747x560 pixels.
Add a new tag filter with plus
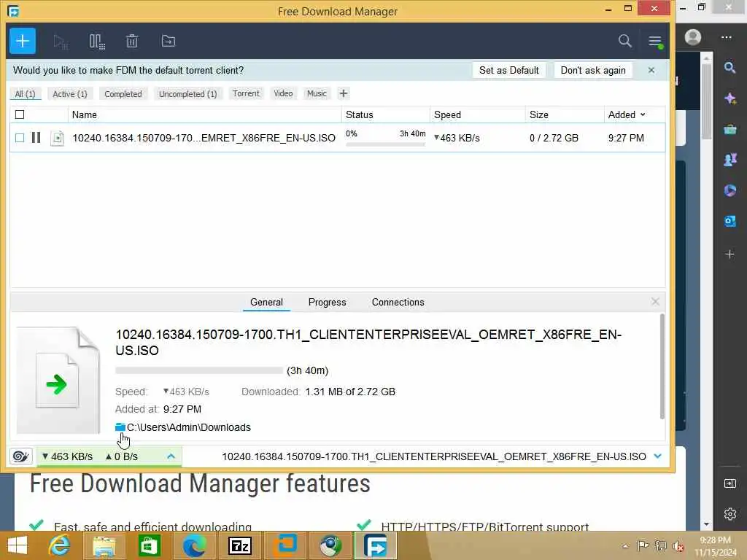(x=344, y=93)
